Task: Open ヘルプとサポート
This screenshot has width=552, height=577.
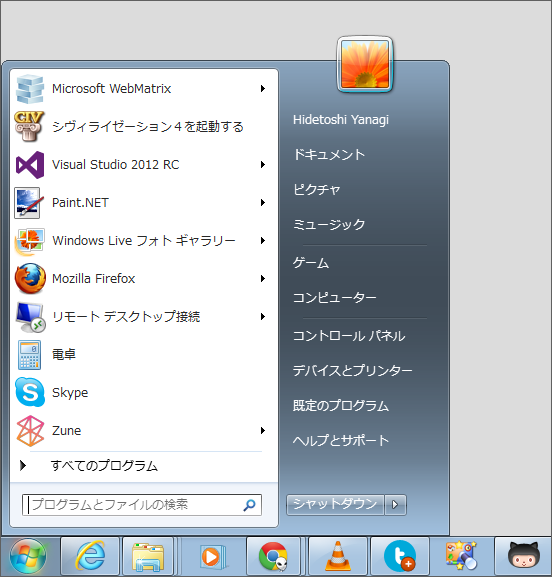Action: (x=341, y=440)
